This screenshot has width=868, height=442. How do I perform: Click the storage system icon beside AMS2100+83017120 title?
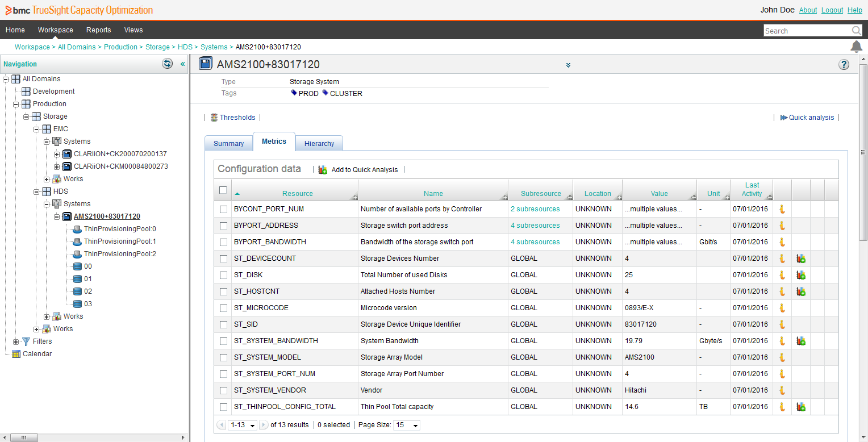206,64
